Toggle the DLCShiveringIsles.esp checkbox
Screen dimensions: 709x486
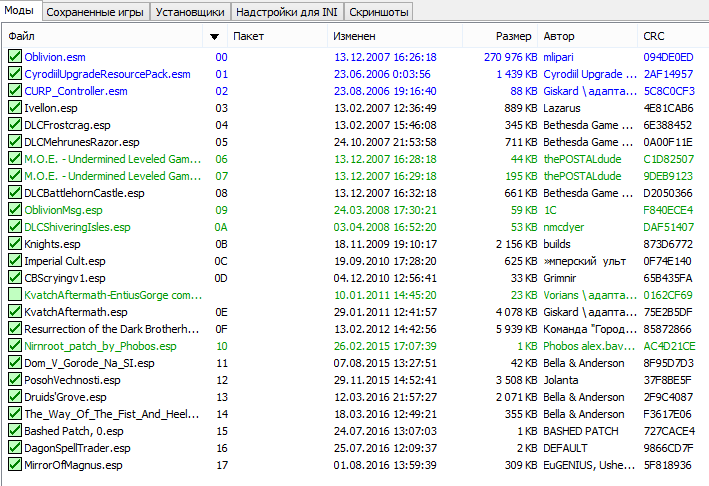(x=15, y=226)
